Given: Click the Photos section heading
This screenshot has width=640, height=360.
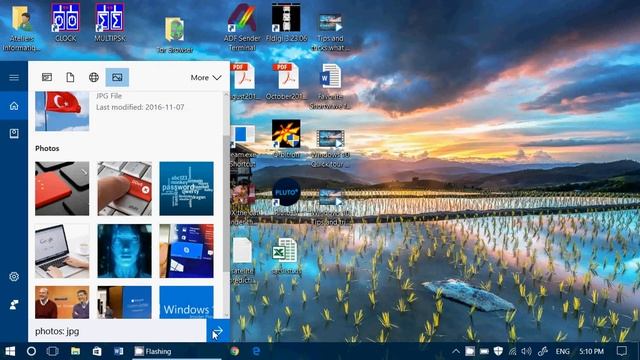Looking at the screenshot, I should pos(47,149).
